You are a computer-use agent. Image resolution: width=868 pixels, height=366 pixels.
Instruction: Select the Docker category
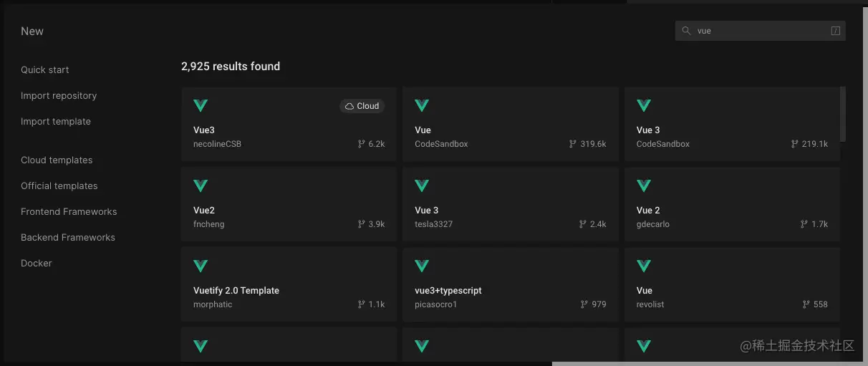[37, 263]
